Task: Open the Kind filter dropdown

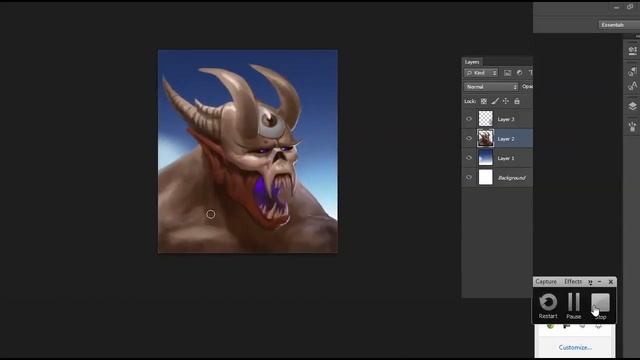Action: coord(481,73)
